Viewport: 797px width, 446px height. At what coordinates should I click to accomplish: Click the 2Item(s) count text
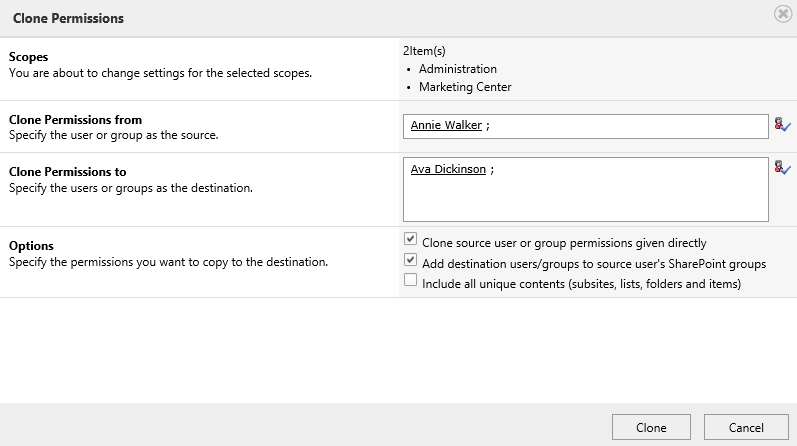click(x=426, y=50)
